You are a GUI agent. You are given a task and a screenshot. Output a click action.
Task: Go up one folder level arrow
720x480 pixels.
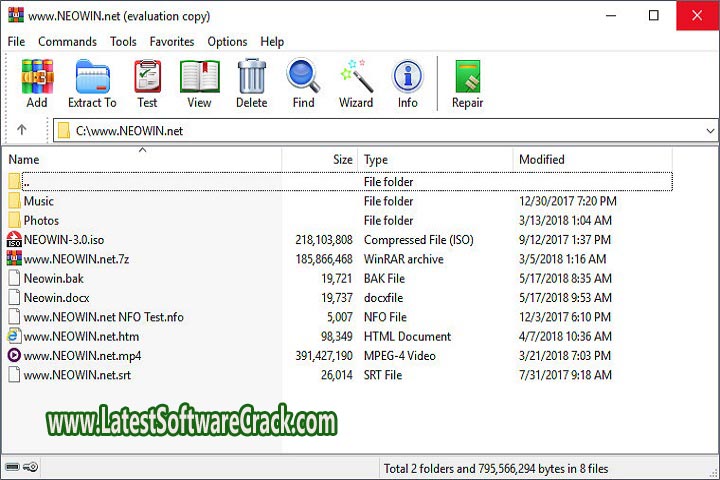coord(22,131)
